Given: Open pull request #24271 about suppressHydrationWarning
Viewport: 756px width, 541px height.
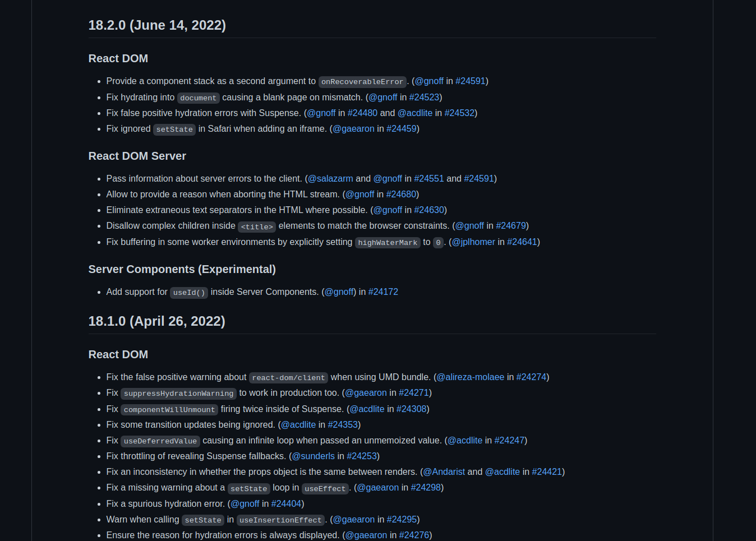Looking at the screenshot, I should pos(414,393).
